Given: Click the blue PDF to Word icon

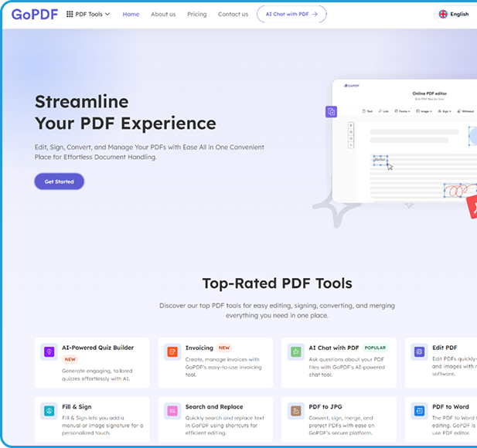Looking at the screenshot, I should (x=419, y=411).
